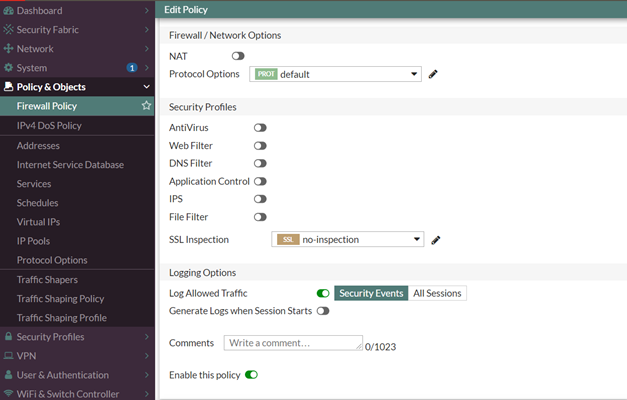This screenshot has width=627, height=400.
Task: Go to Traffic Shapers page
Action: pos(47,280)
